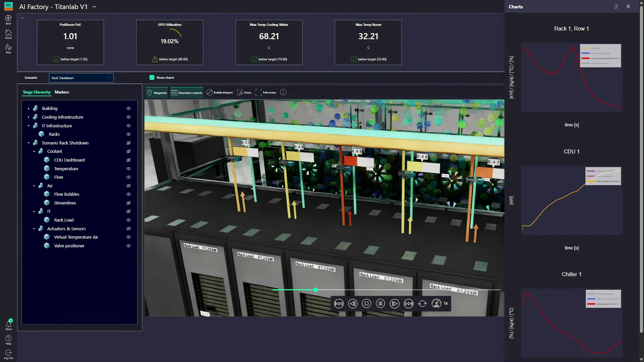
Task: Maximize the Charts panel
Action: click(x=616, y=7)
